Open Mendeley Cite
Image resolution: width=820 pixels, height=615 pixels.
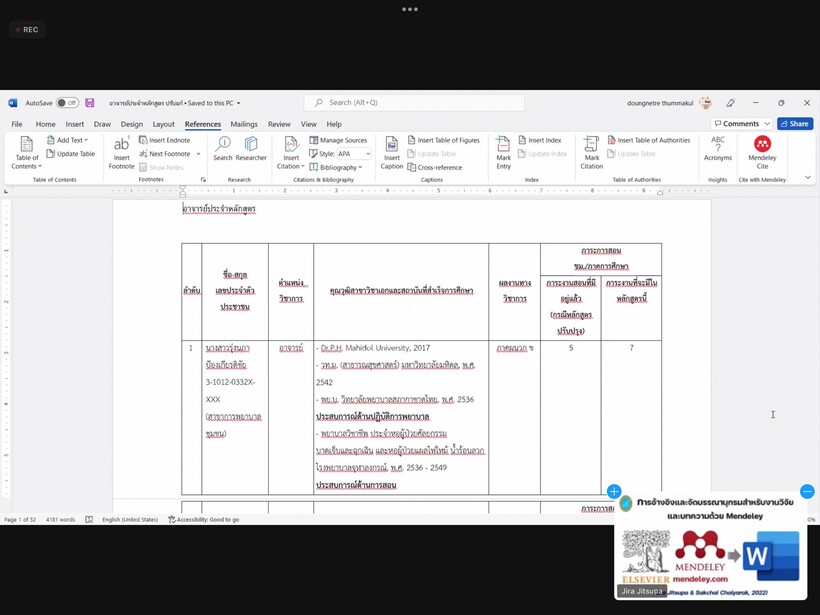[x=762, y=152]
